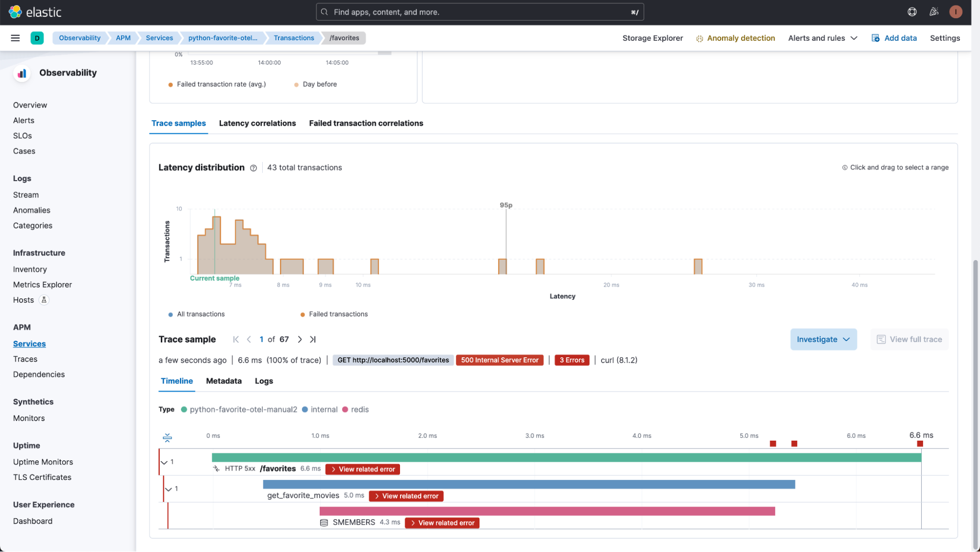The image size is (980, 552).
Task: Toggle the All transactions legend item
Action: 196,314
